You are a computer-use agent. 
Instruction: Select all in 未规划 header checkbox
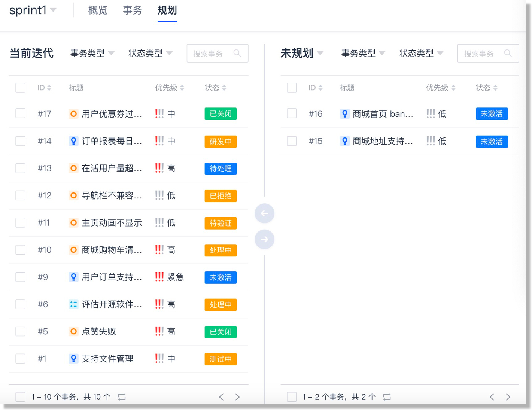292,88
